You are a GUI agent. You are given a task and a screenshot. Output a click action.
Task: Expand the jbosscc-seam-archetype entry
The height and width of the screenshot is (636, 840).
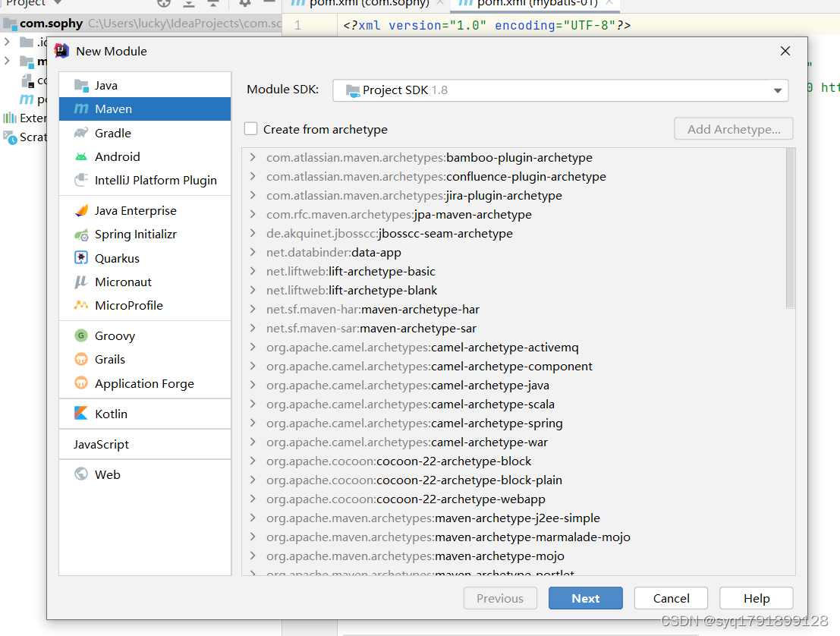point(253,233)
